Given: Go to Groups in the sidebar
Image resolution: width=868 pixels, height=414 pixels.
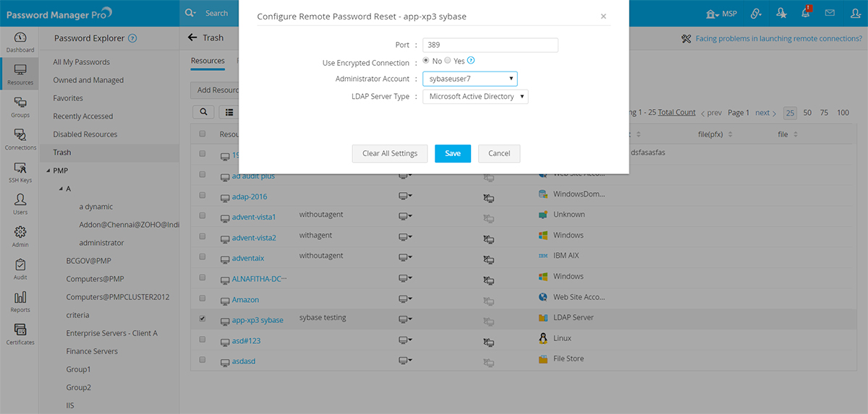Looking at the screenshot, I should [20, 105].
